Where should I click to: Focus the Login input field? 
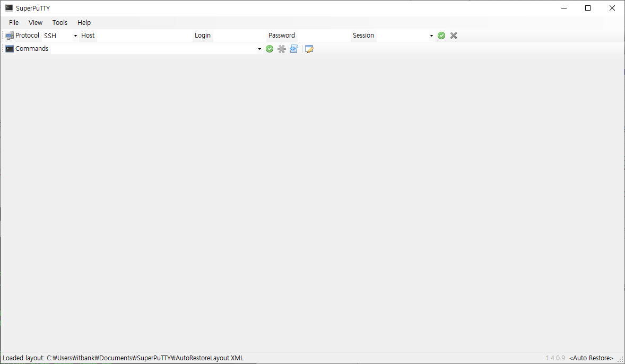[239, 36]
